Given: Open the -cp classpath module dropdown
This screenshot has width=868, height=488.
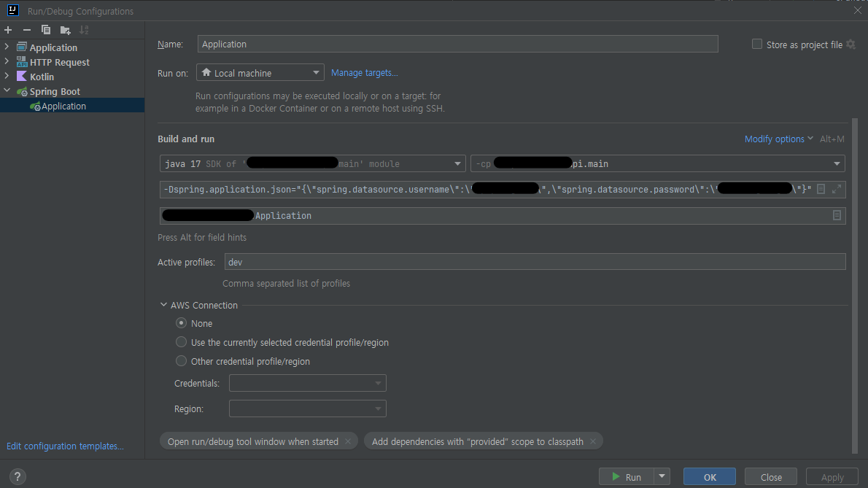Looking at the screenshot, I should pyautogui.click(x=658, y=164).
